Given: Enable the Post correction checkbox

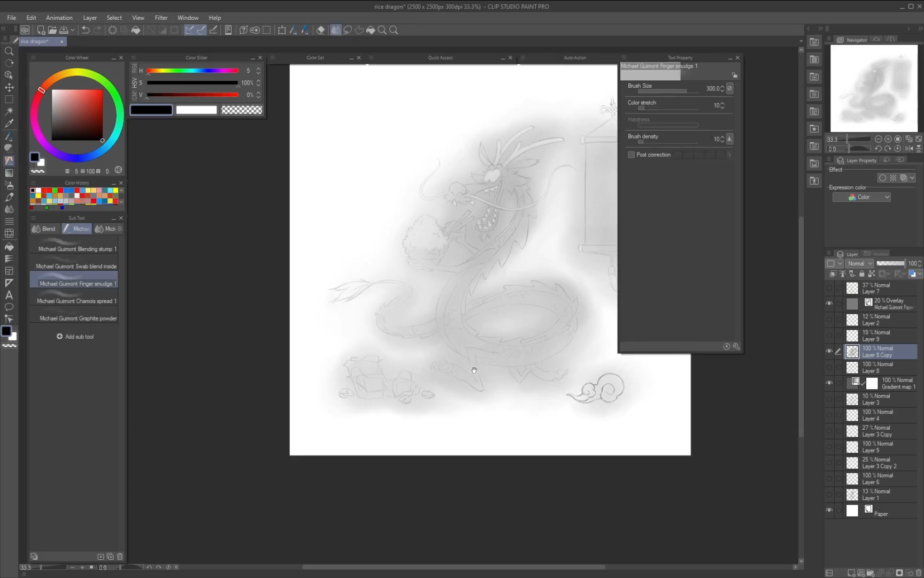Looking at the screenshot, I should pyautogui.click(x=631, y=155).
